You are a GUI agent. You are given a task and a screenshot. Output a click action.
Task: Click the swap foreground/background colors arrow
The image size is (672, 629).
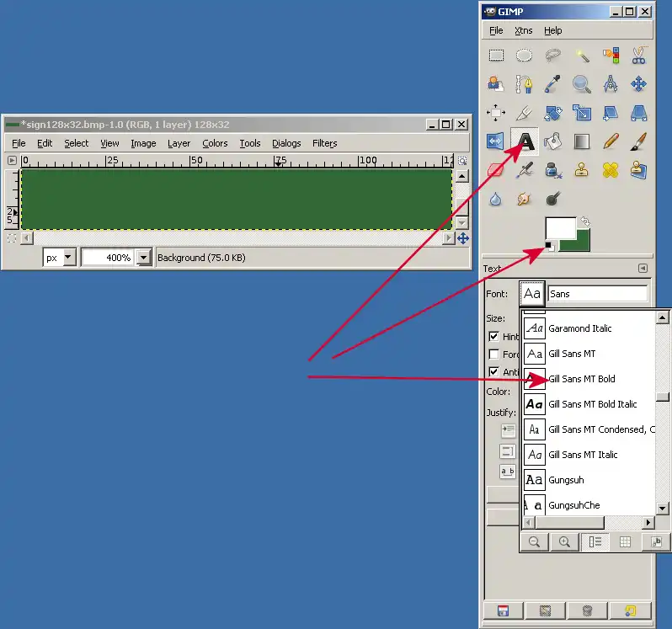pyautogui.click(x=586, y=221)
